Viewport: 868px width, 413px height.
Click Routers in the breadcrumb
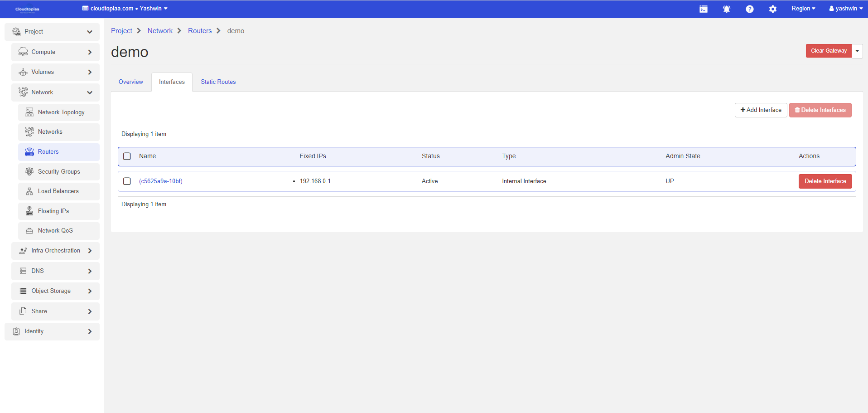coord(200,31)
